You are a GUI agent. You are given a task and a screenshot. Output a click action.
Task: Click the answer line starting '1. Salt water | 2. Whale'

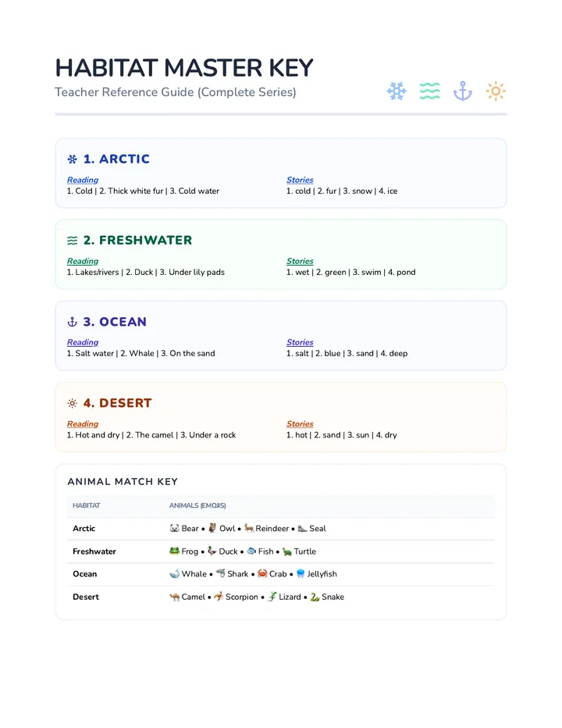pyautogui.click(x=141, y=353)
